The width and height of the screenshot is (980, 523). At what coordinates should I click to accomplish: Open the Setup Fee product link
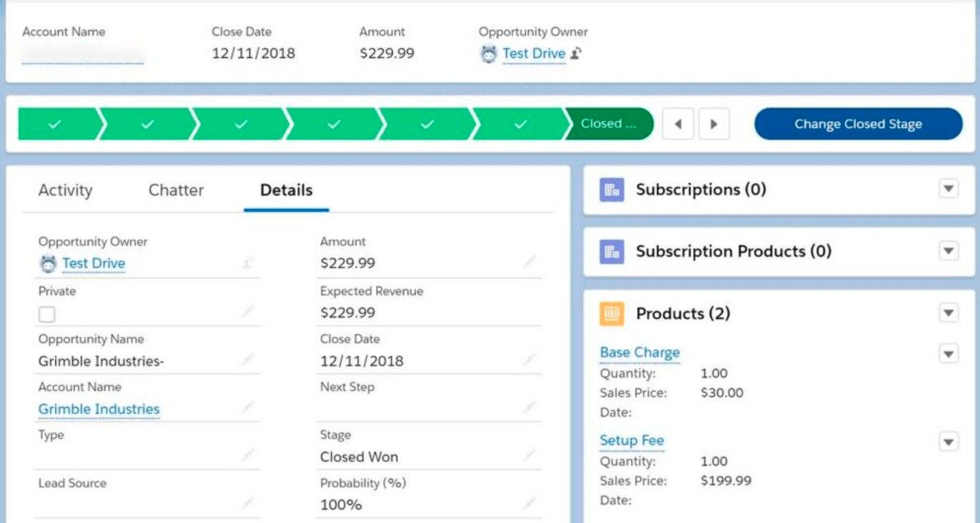coord(631,441)
